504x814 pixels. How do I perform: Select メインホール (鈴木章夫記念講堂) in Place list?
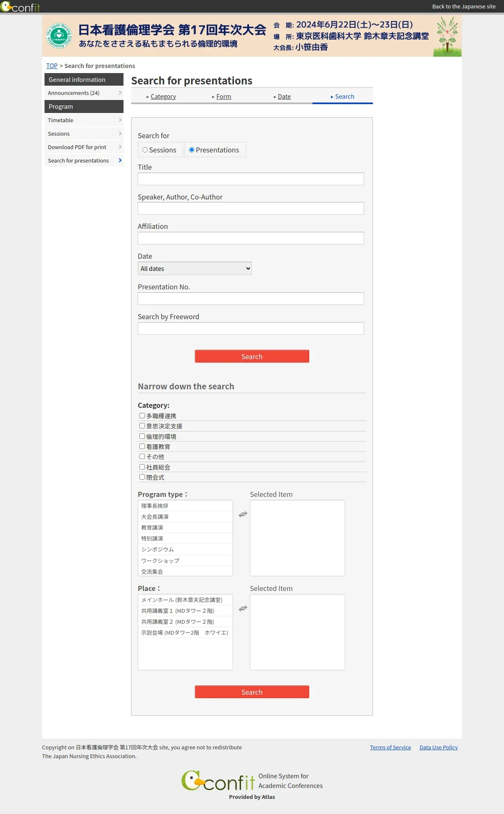tap(185, 600)
